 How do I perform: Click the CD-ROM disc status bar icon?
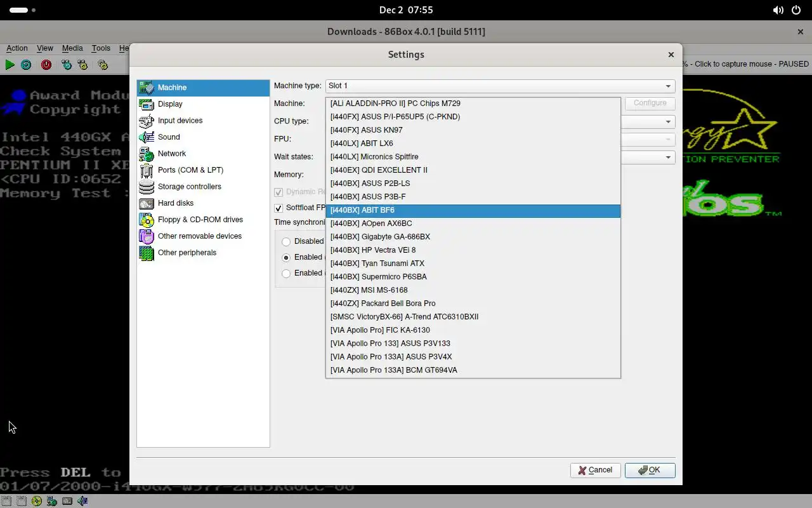click(36, 501)
